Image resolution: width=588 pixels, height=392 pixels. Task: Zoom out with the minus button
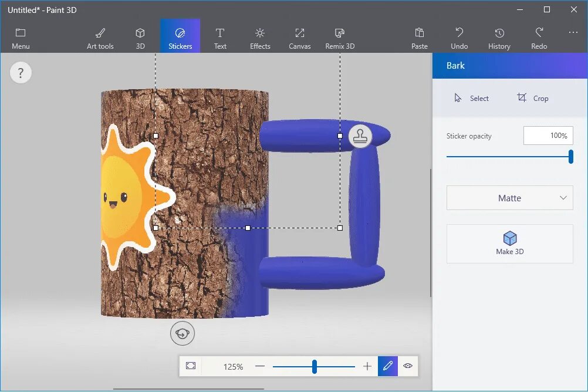click(x=260, y=366)
